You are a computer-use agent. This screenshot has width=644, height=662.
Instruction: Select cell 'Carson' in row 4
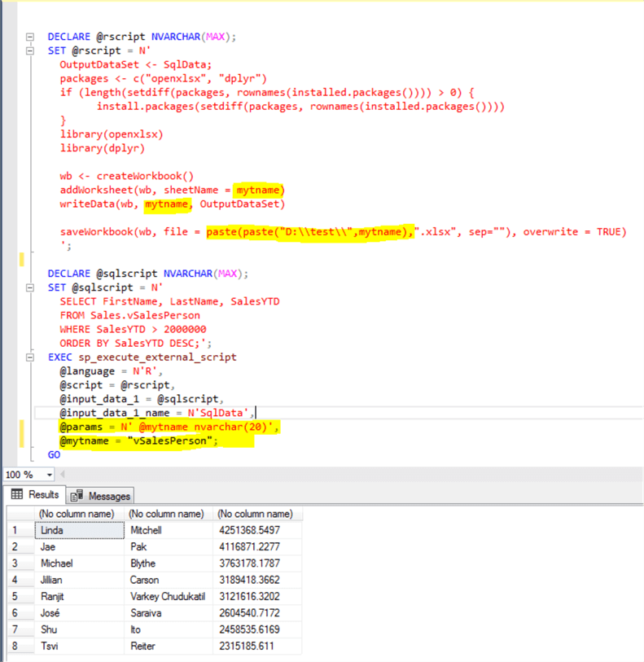point(169,580)
